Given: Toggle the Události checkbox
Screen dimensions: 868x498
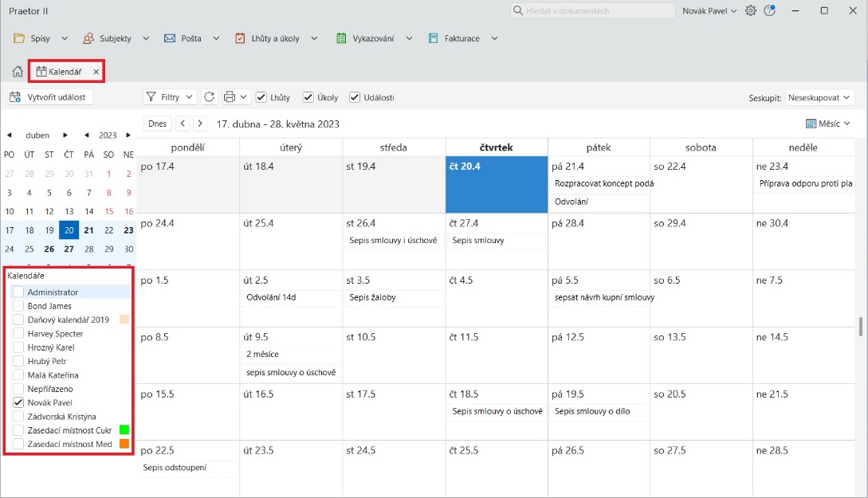Looking at the screenshot, I should coord(355,97).
